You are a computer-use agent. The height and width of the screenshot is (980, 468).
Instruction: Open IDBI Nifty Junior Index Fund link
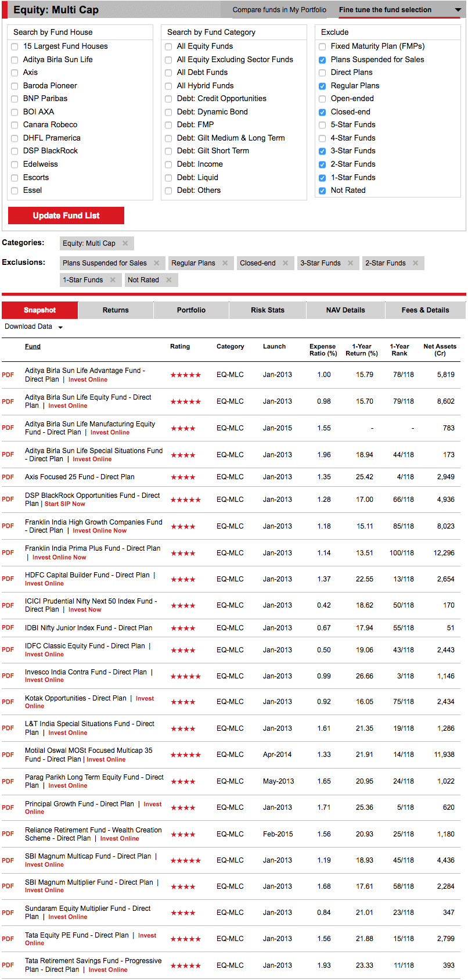pos(89,628)
